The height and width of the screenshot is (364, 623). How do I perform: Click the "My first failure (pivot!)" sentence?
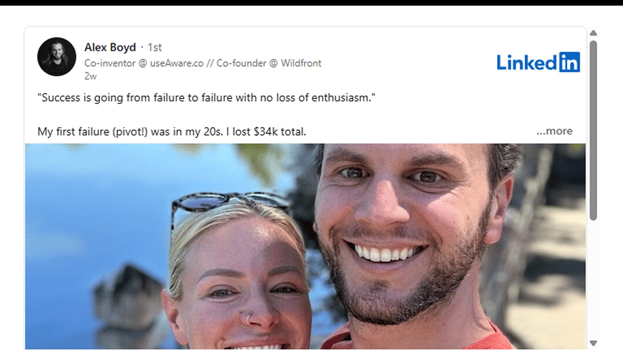tap(172, 132)
